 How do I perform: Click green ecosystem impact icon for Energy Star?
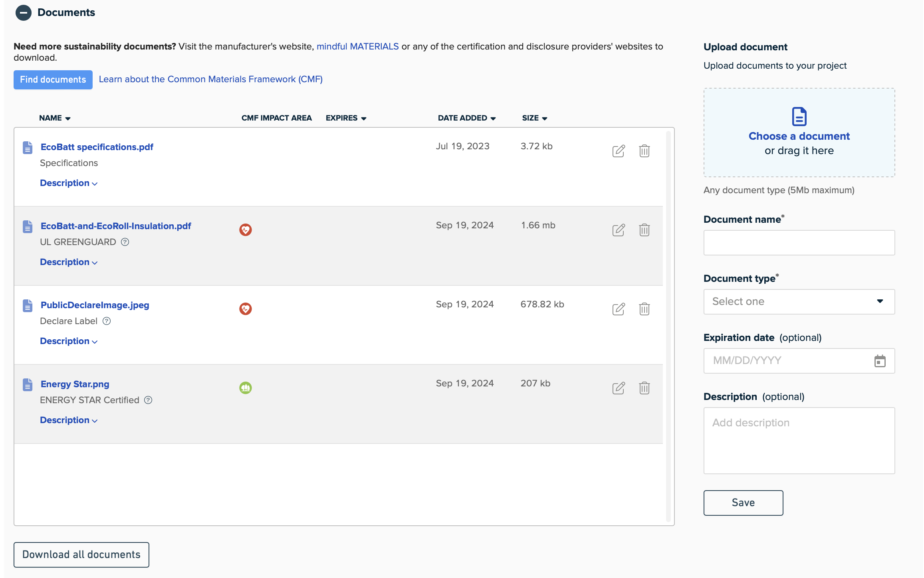click(x=246, y=388)
